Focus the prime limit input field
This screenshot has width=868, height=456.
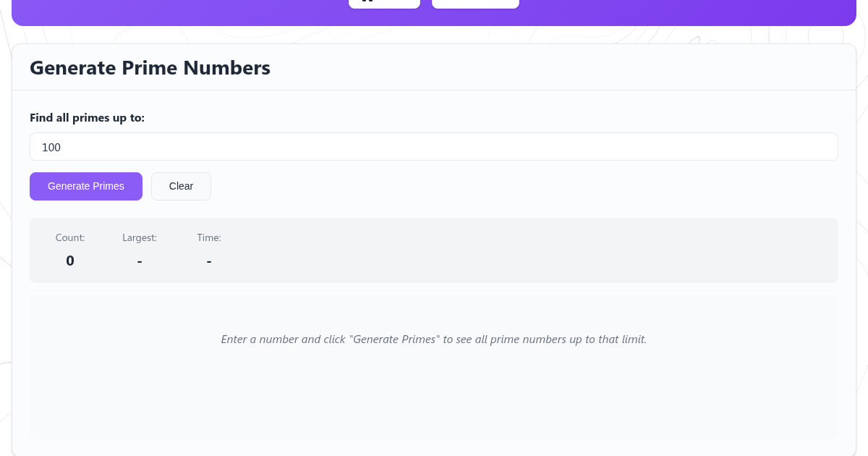coord(434,147)
